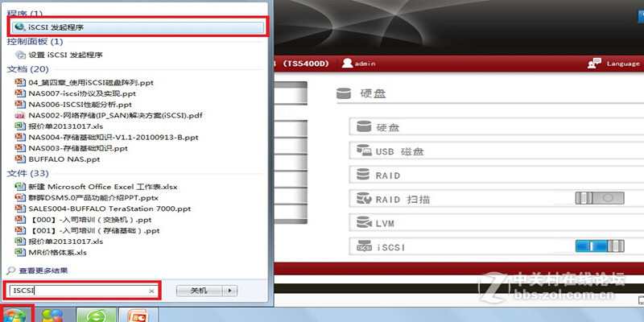Click the RAID stacked-disk icon
Viewport: 644px width, 322px height.
(364, 175)
